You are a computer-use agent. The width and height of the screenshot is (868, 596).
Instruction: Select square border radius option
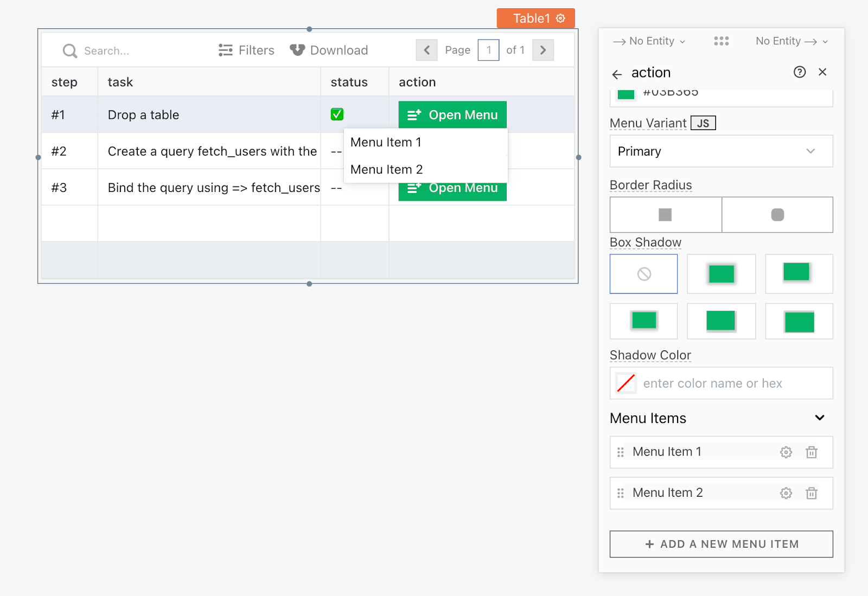(665, 215)
